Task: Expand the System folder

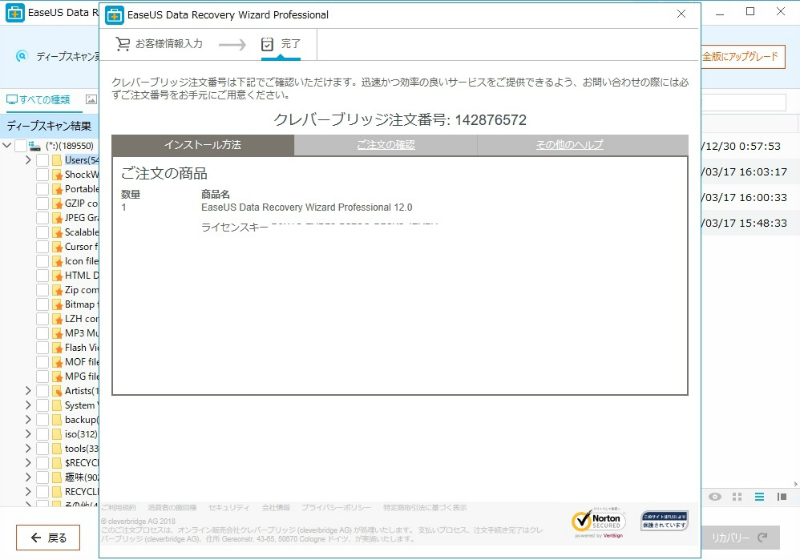Action: pos(28,405)
